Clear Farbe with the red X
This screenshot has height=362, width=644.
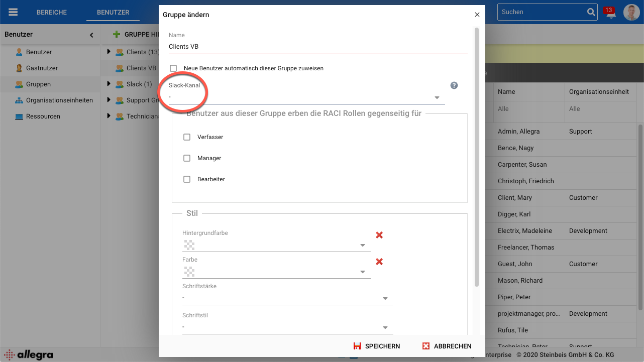tap(379, 262)
